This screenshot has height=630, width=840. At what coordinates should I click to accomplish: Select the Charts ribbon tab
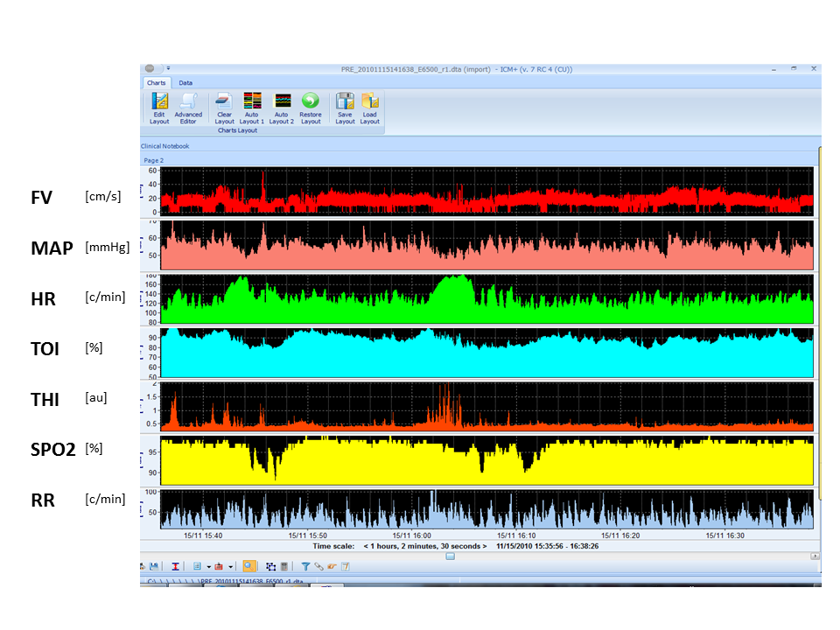tap(157, 83)
